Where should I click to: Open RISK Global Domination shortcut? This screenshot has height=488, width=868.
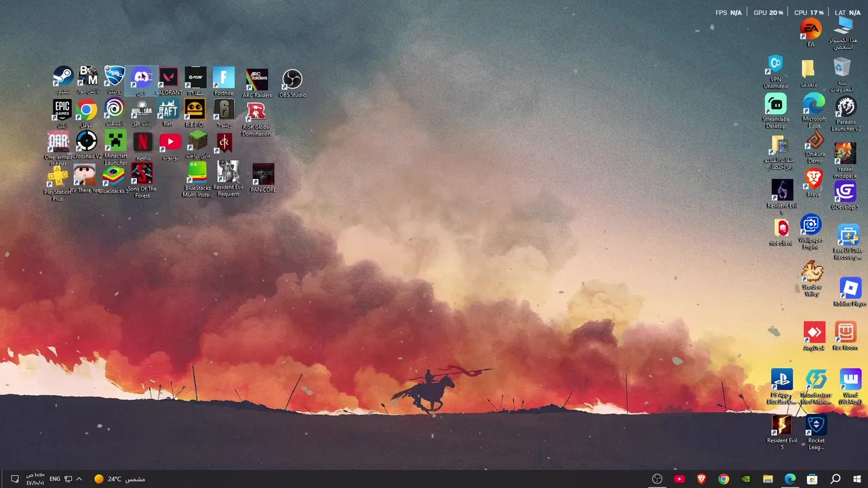[x=256, y=119]
